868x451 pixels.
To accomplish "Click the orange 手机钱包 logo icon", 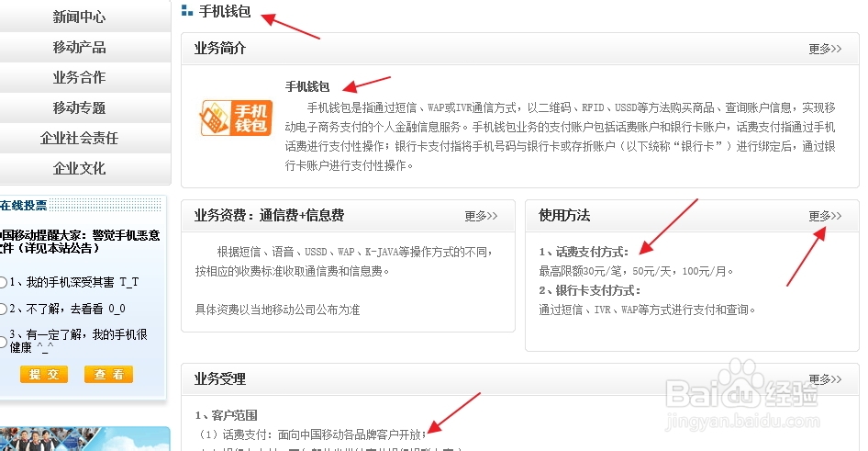I will (236, 118).
